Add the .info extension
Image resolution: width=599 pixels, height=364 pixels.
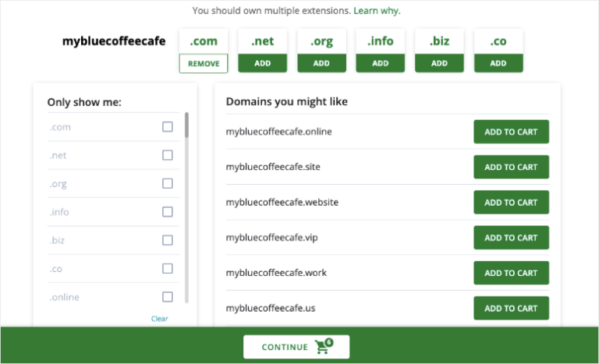point(381,63)
